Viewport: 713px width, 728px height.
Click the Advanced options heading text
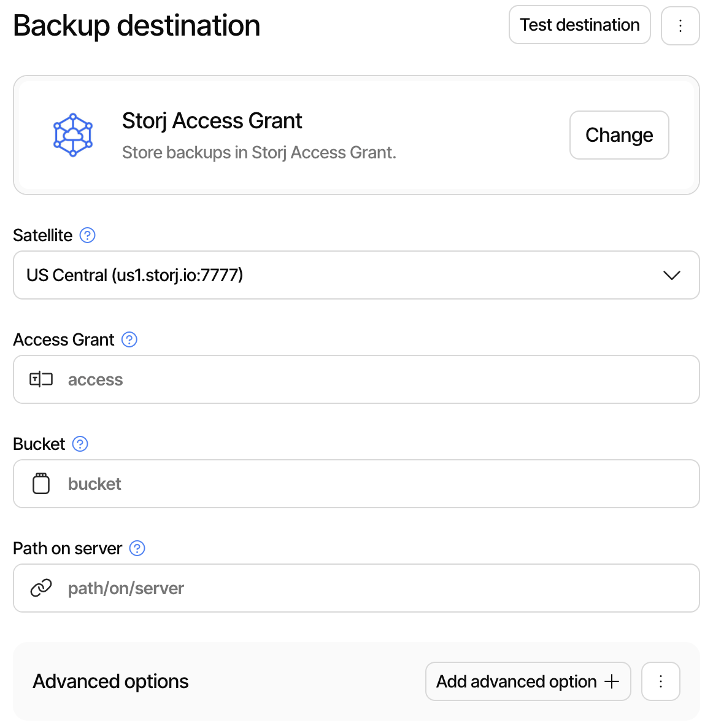pos(110,681)
